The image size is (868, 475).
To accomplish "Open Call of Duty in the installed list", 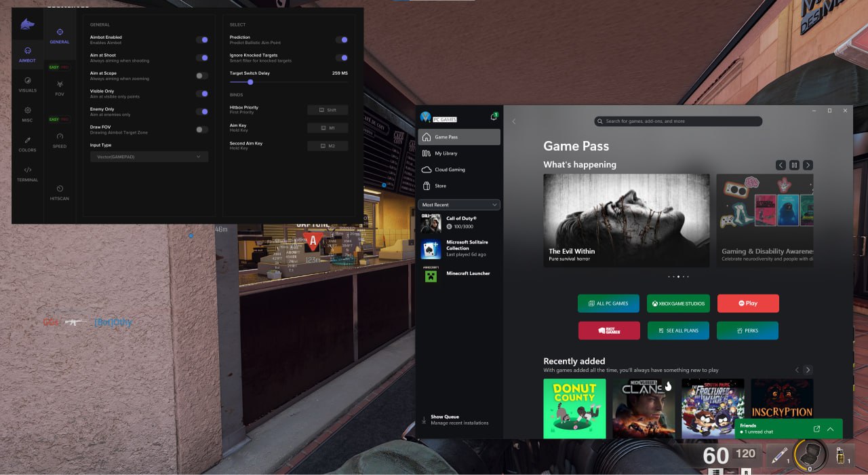I will click(459, 223).
